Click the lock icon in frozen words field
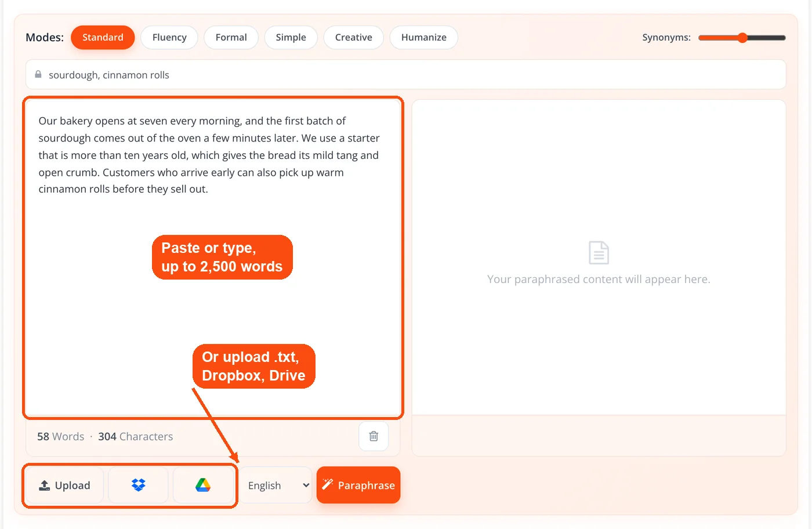812x529 pixels. [38, 74]
